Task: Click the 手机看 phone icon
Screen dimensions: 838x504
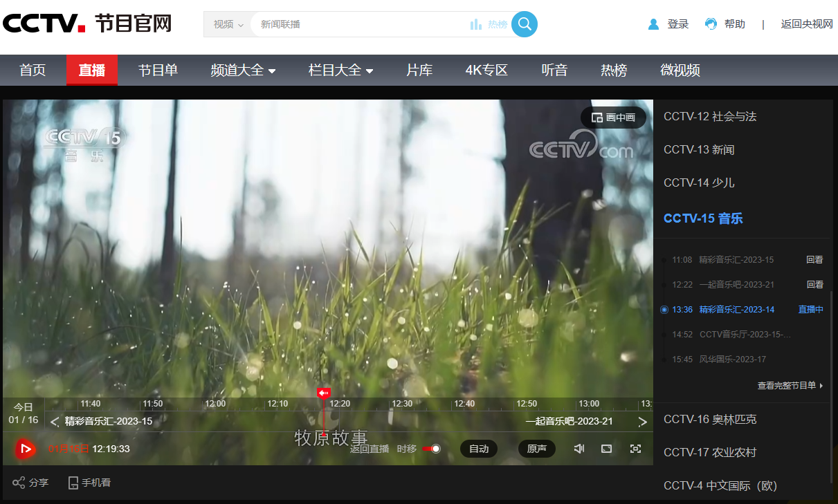Action: pos(73,483)
